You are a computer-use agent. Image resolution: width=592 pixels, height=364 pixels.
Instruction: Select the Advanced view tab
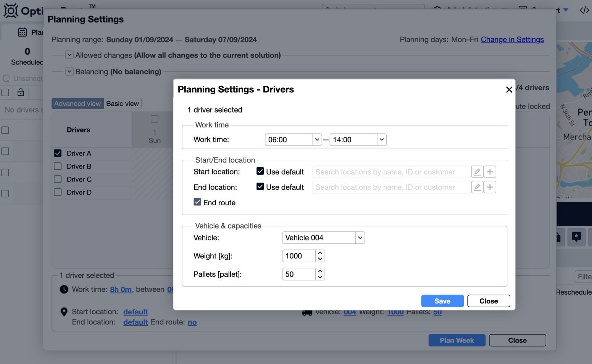[x=77, y=104]
